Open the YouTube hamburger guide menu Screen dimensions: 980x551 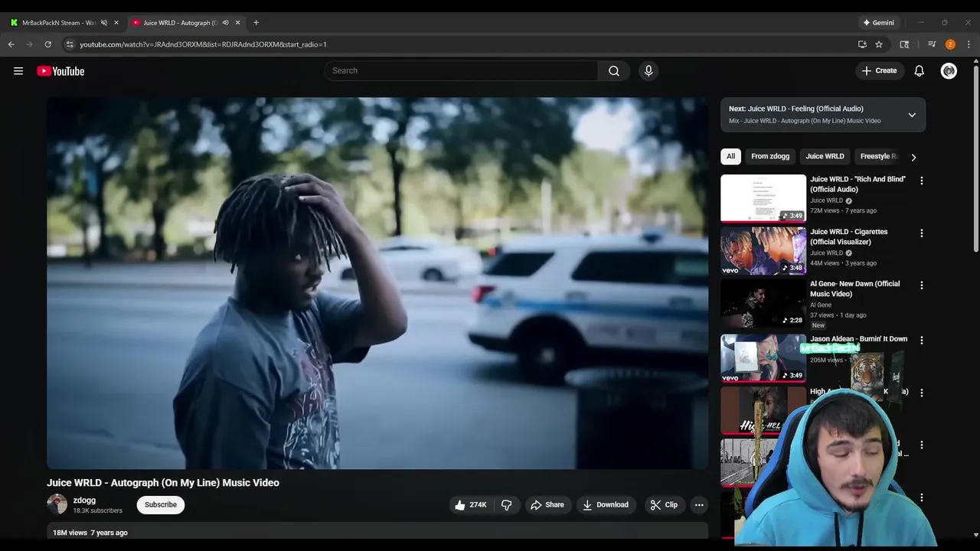(18, 71)
